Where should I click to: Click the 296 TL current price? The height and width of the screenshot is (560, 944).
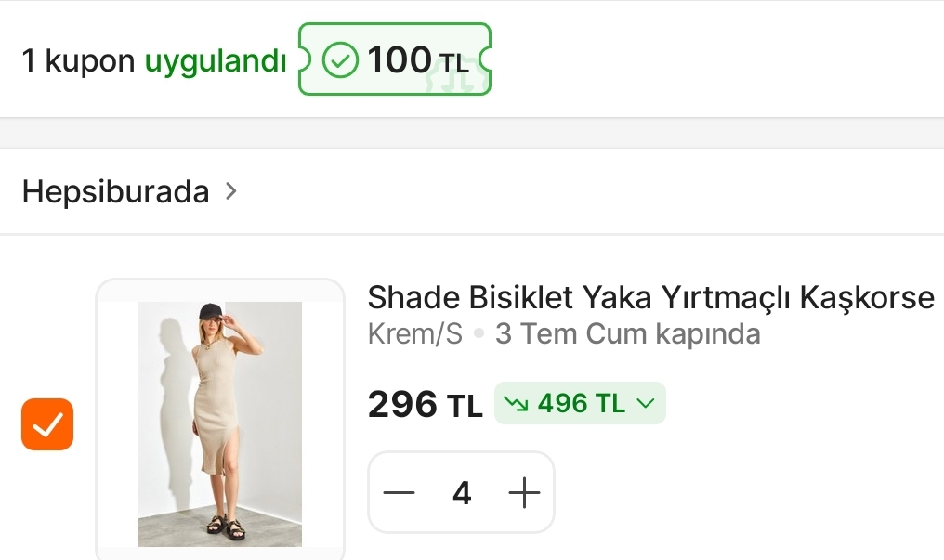tap(425, 404)
